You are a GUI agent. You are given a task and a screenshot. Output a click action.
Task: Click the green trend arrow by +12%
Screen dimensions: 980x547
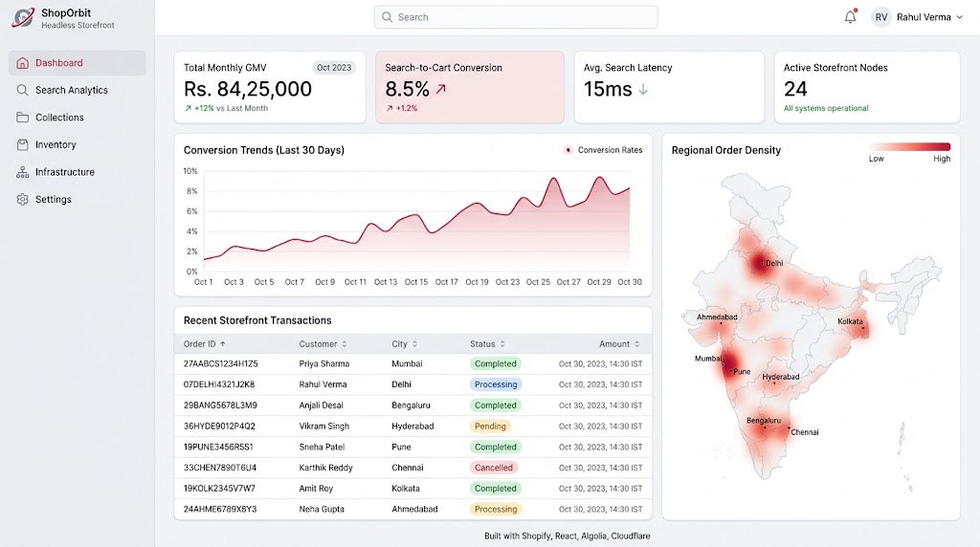click(x=188, y=108)
